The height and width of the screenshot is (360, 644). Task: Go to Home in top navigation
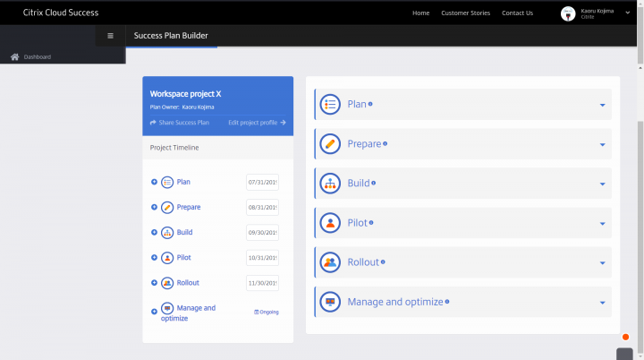(421, 13)
